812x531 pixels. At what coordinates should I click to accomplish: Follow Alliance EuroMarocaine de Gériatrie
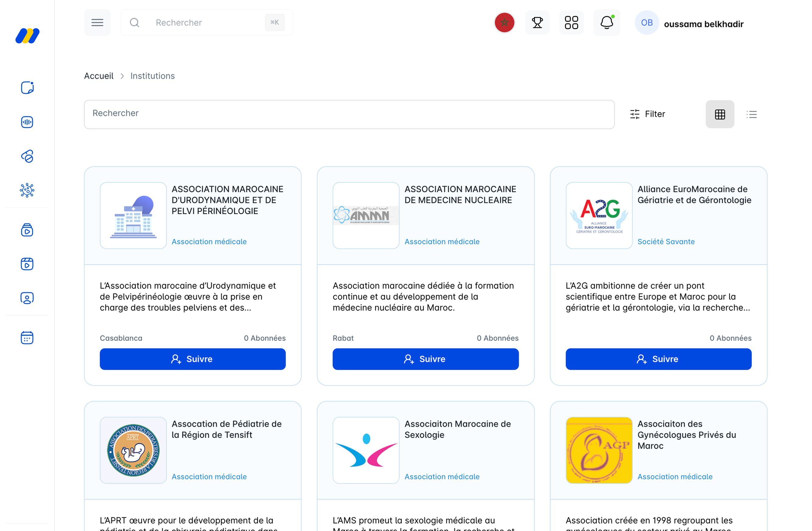[x=658, y=359]
